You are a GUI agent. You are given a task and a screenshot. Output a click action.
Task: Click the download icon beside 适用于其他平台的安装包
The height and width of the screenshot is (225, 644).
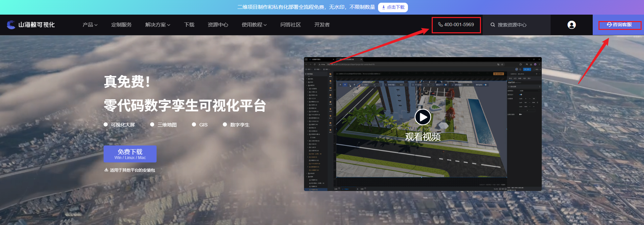pyautogui.click(x=106, y=170)
